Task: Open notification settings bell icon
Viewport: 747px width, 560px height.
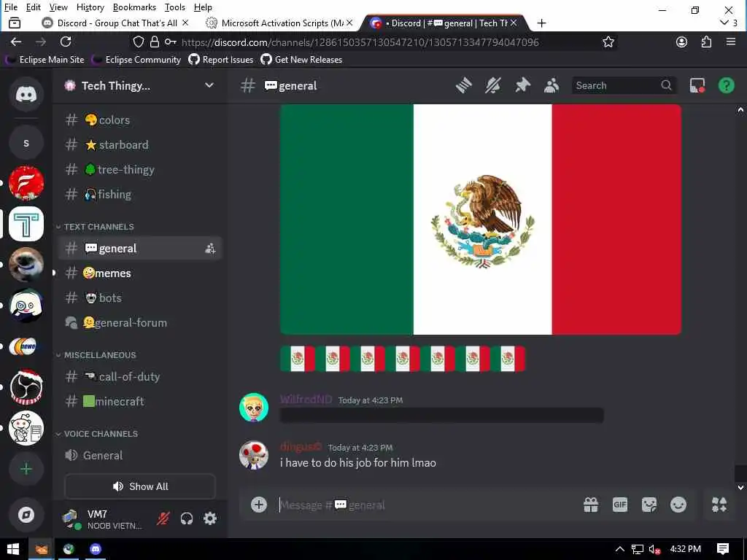Action: click(493, 86)
